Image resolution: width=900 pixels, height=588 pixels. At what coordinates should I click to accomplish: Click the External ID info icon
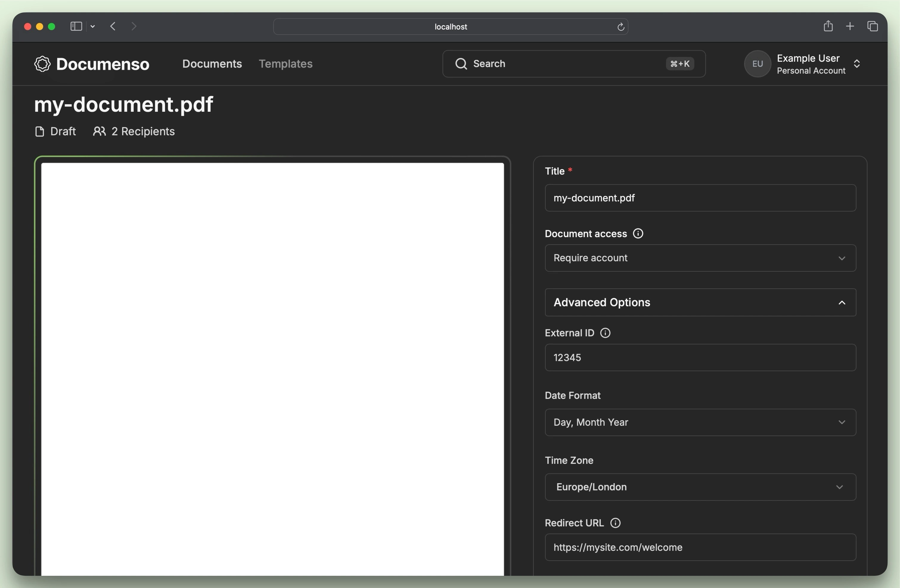(605, 333)
